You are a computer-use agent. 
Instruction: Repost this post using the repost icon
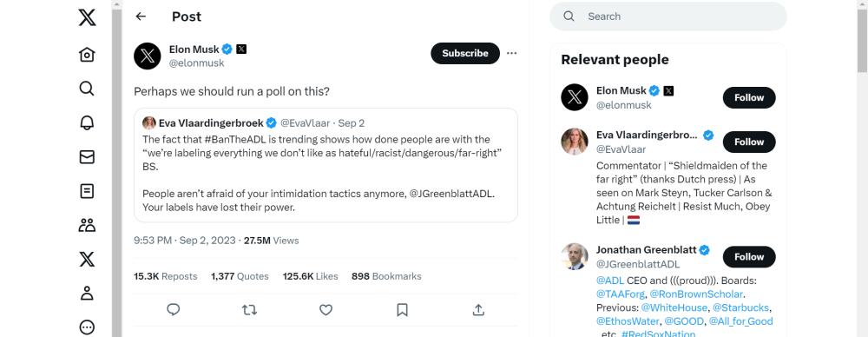[250, 310]
